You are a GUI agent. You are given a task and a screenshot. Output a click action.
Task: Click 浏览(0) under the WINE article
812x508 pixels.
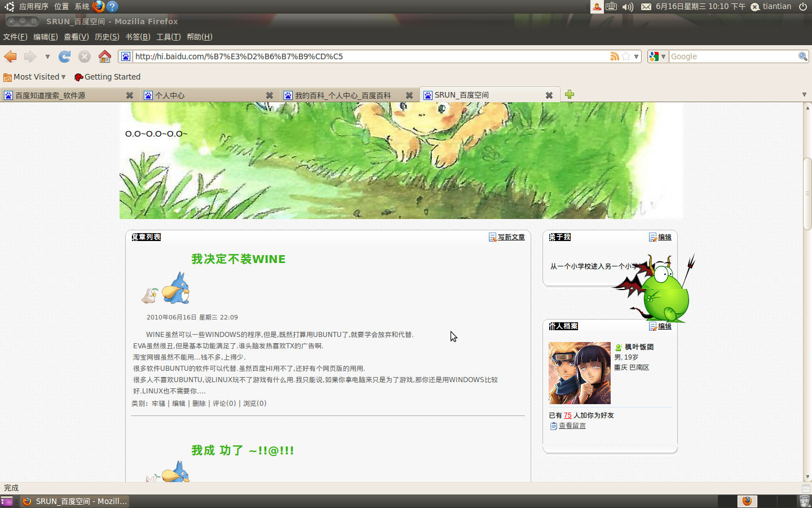click(x=255, y=404)
